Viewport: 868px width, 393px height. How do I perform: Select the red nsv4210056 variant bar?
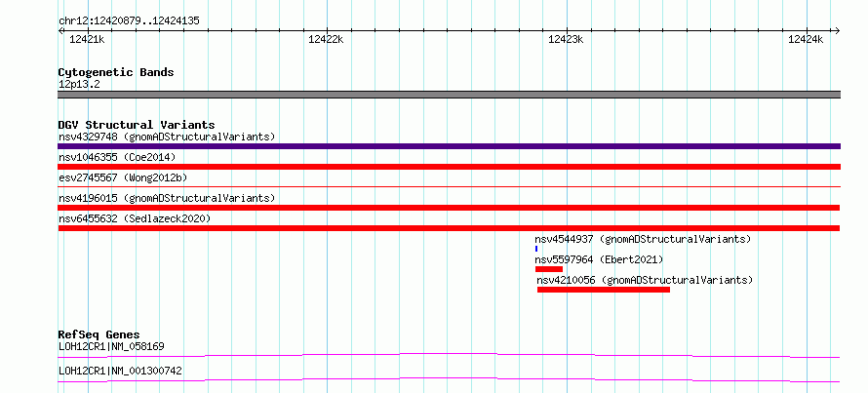604,290
